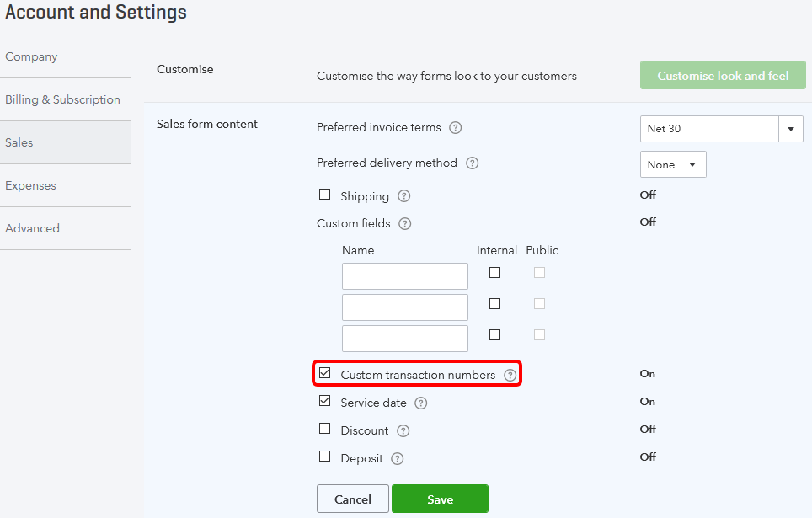Switch to the Expenses settings tab

[31, 185]
